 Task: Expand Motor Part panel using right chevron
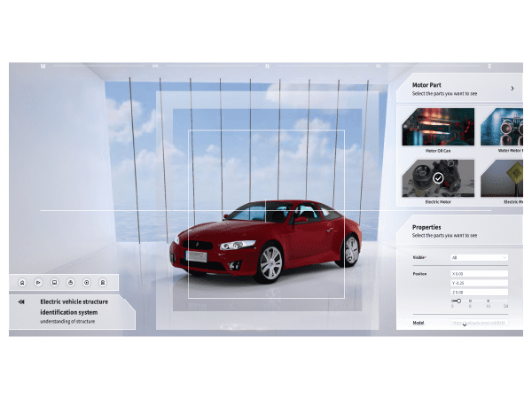512,88
